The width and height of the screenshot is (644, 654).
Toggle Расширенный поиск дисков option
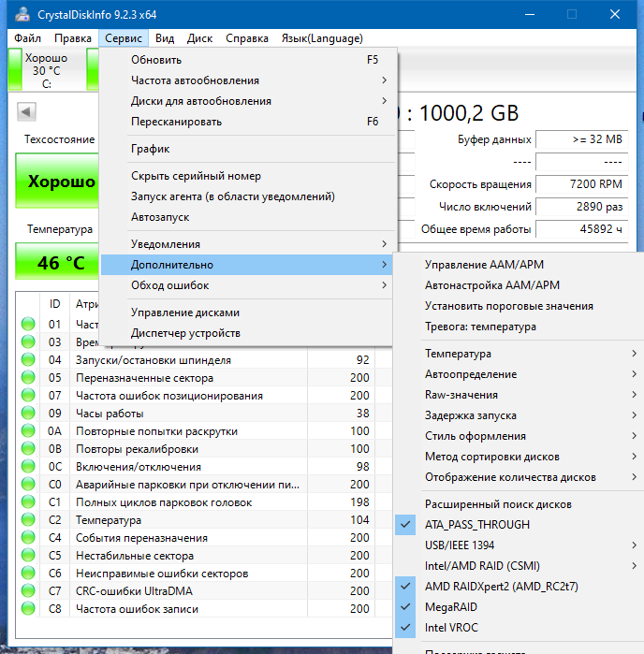(519, 504)
